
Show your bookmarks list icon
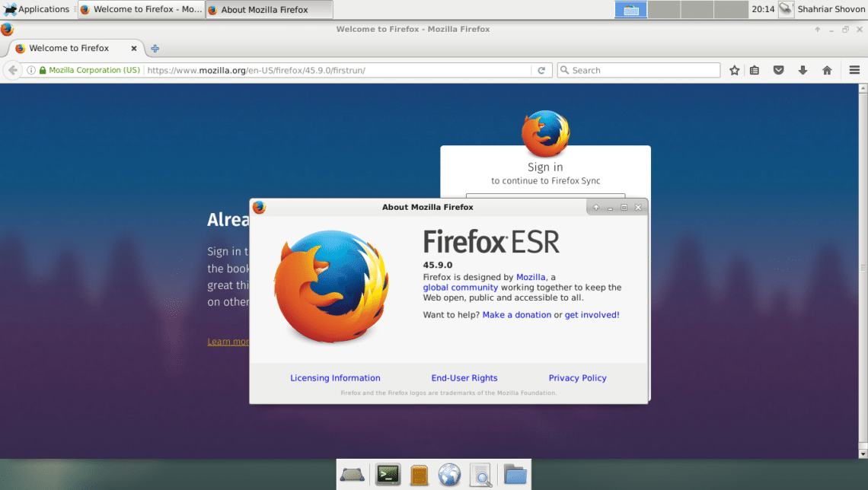click(x=755, y=70)
